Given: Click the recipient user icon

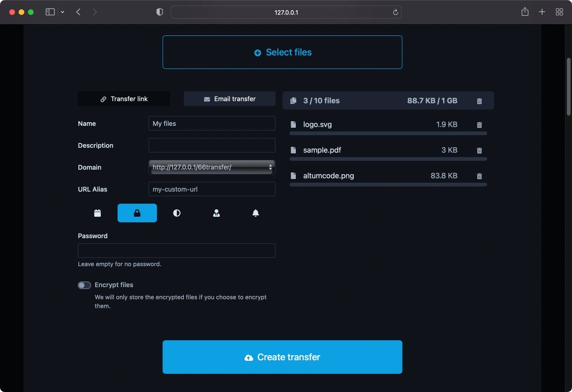Looking at the screenshot, I should (x=216, y=213).
